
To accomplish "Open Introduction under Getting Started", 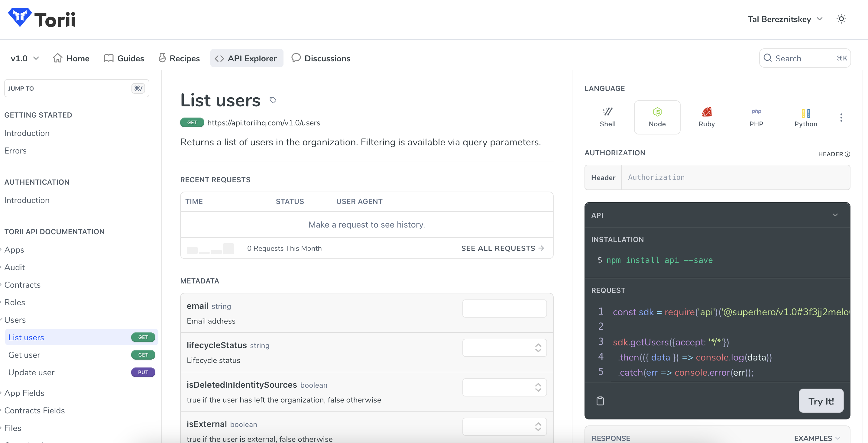I will (27, 133).
